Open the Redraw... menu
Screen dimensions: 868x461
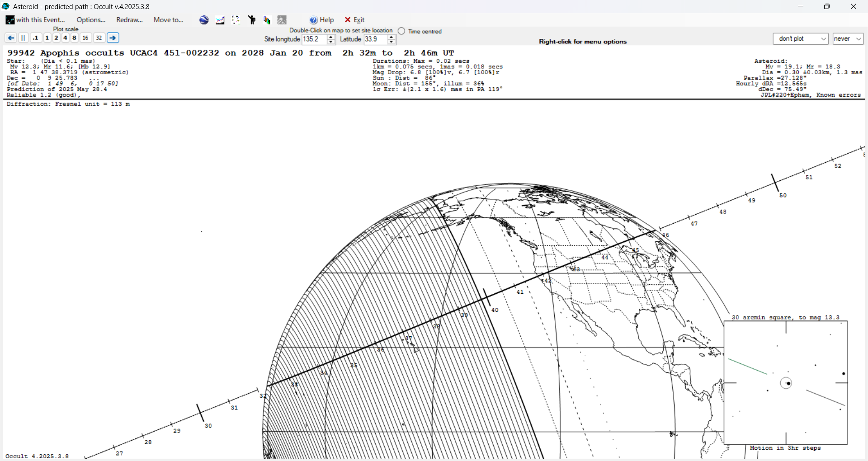129,20
